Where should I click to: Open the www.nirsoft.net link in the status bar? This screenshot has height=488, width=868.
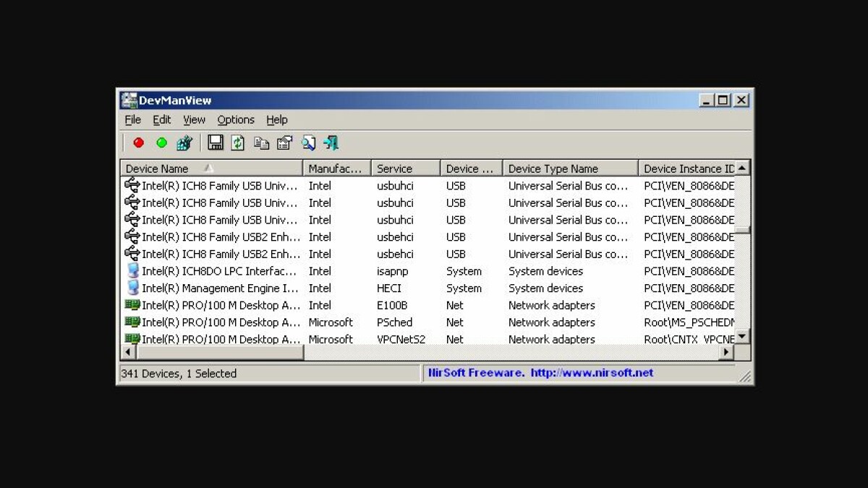(592, 373)
